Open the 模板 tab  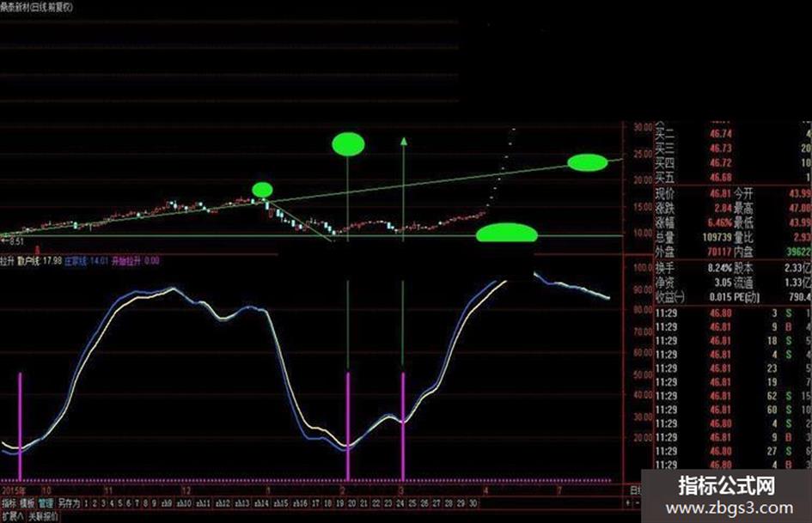[27, 503]
